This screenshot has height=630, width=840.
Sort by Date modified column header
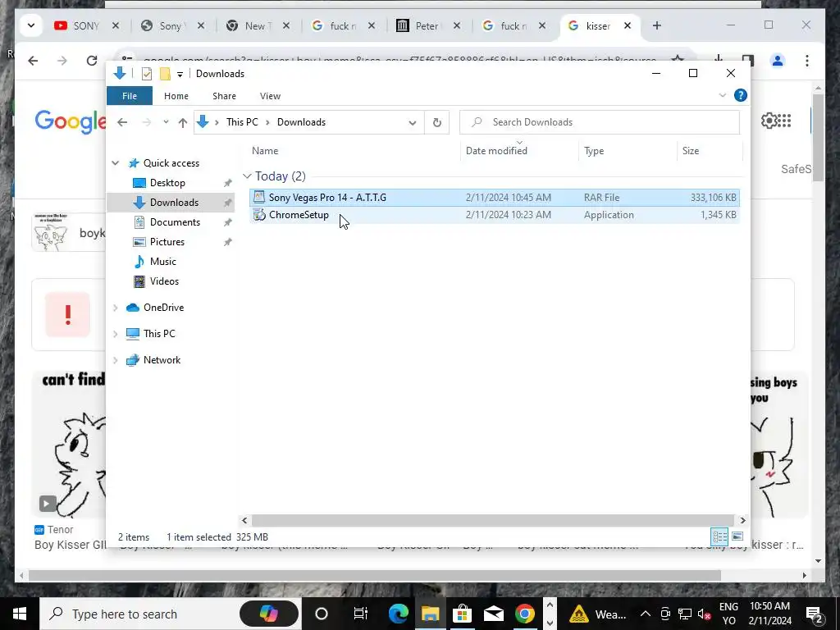click(x=496, y=151)
